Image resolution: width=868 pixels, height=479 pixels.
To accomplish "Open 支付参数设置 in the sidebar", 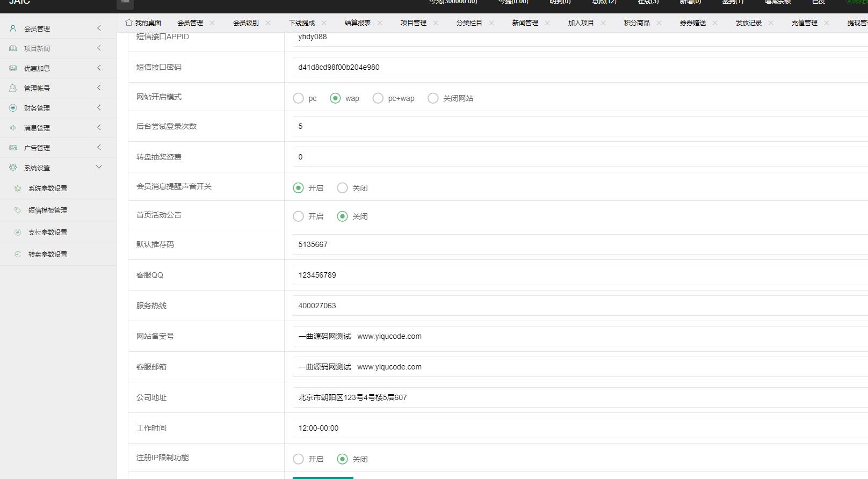I will pyautogui.click(x=48, y=233).
